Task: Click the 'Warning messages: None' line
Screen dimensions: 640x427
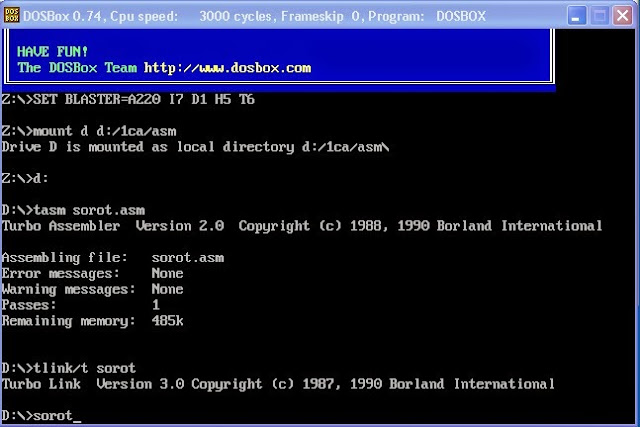Action: [x=93, y=289]
